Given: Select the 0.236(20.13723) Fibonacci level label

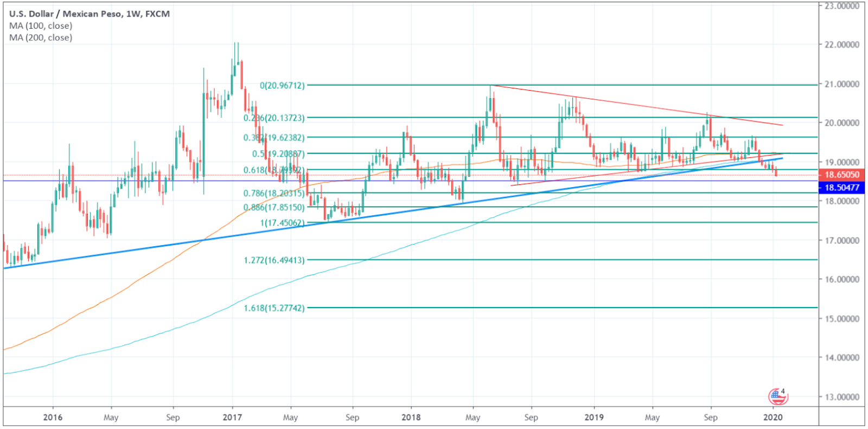Looking at the screenshot, I should coord(274,118).
